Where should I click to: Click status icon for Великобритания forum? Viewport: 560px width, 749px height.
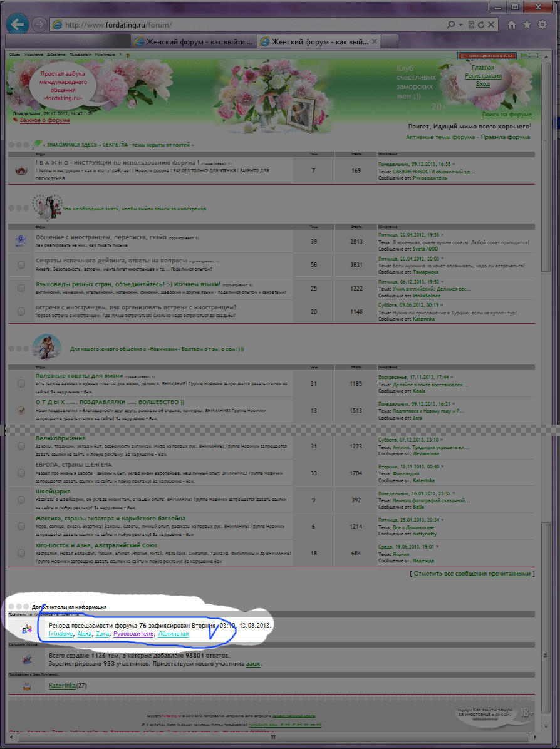pyautogui.click(x=21, y=446)
